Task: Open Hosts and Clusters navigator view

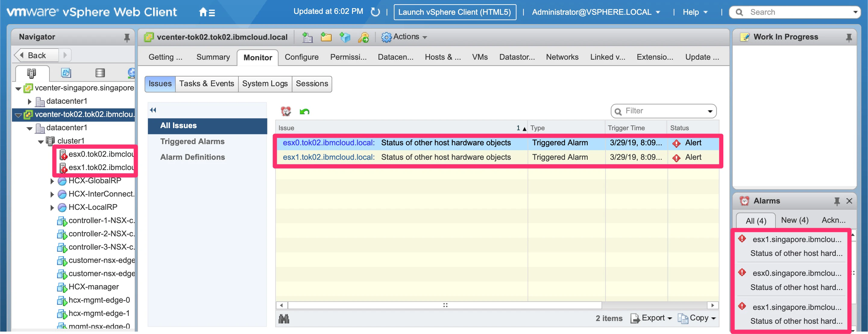Action: [31, 73]
